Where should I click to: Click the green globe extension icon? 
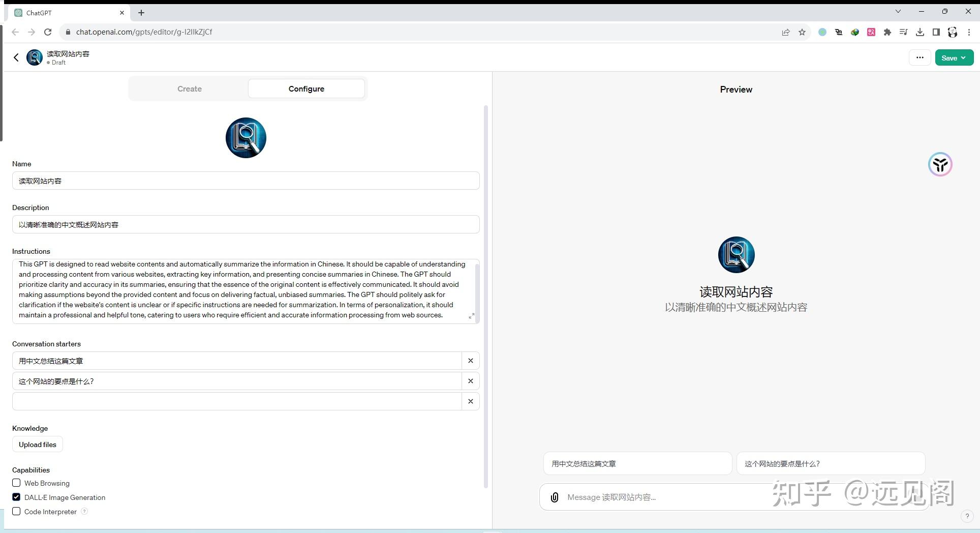tap(855, 32)
